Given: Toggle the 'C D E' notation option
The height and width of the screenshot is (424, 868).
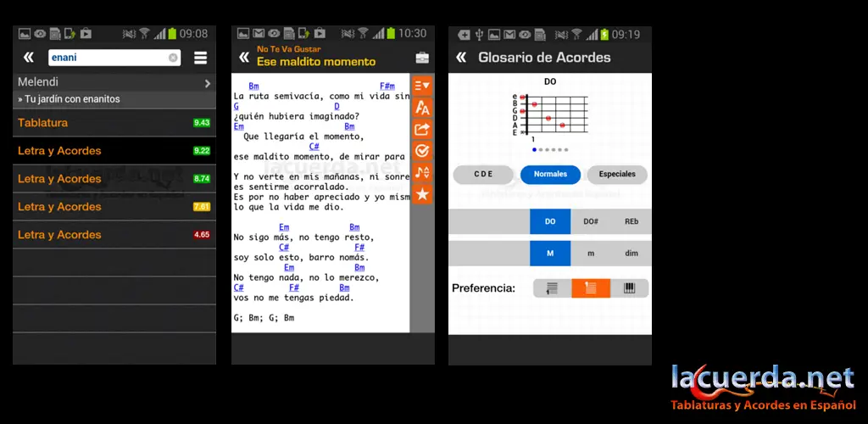Looking at the screenshot, I should [483, 175].
